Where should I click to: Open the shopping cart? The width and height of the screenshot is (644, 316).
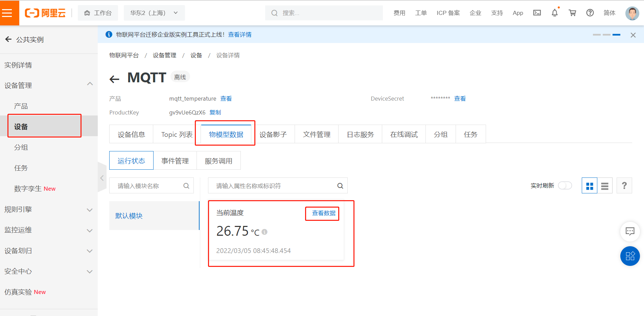coord(572,13)
